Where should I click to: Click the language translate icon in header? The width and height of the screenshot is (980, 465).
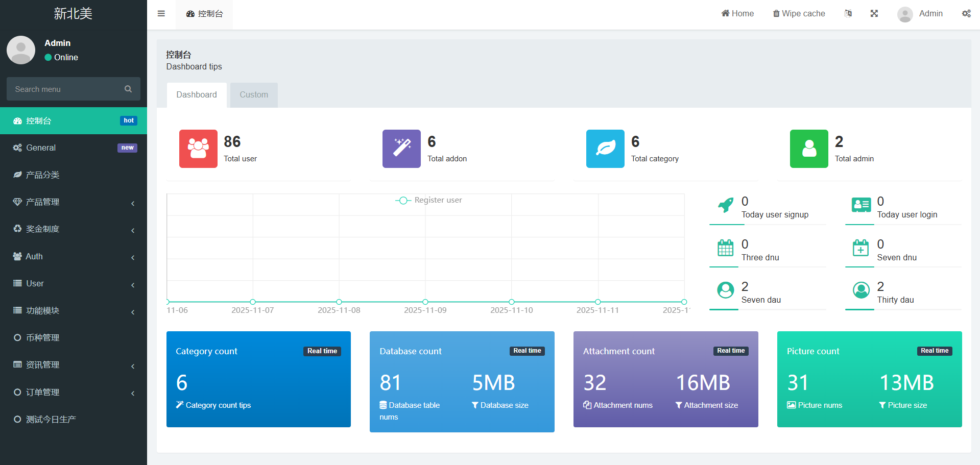848,14
